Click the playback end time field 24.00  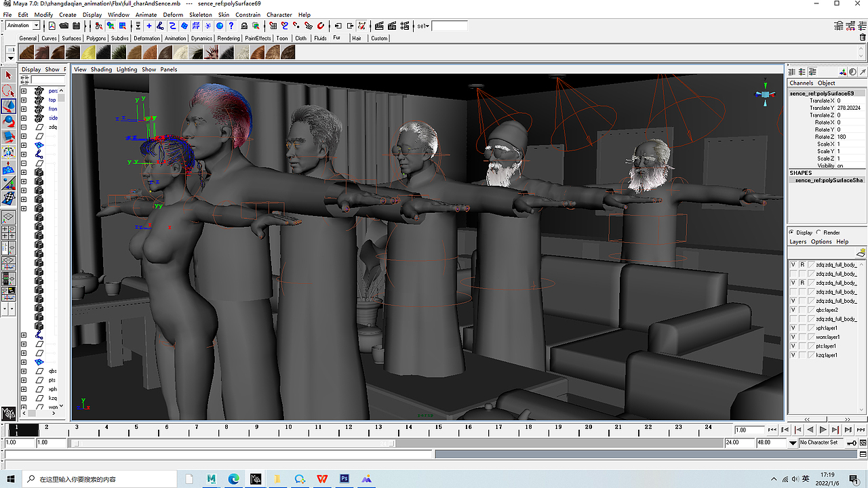pyautogui.click(x=739, y=443)
